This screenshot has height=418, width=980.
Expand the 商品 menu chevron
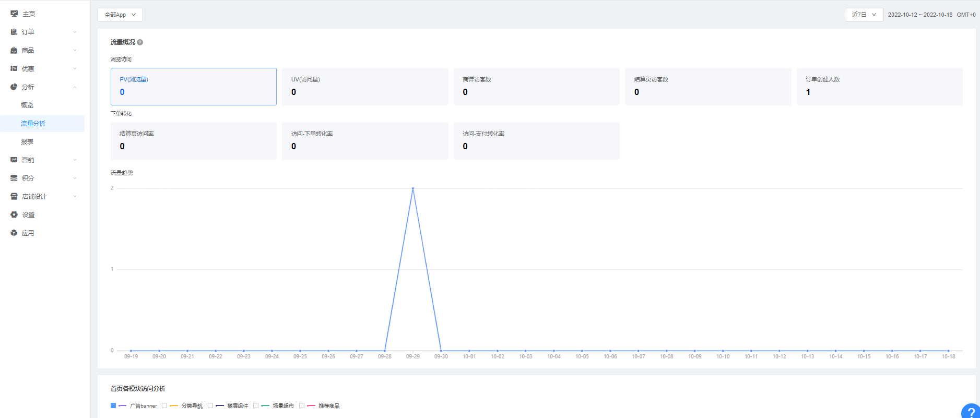75,51
